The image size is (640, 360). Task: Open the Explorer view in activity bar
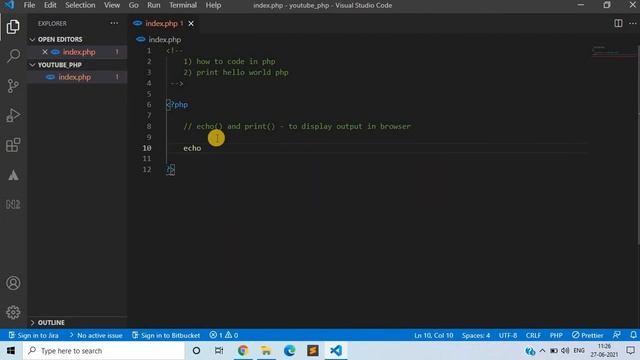(13, 27)
